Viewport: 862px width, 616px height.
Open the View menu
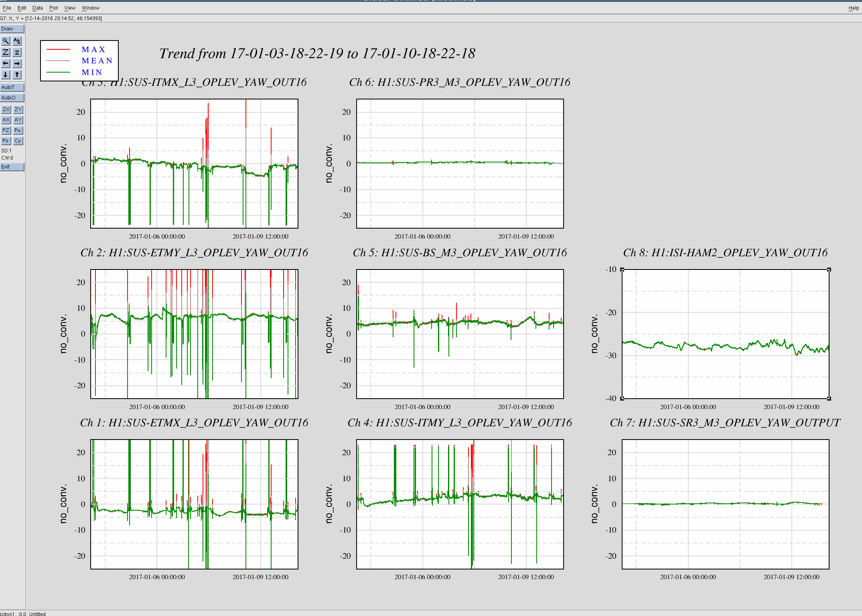(70, 8)
